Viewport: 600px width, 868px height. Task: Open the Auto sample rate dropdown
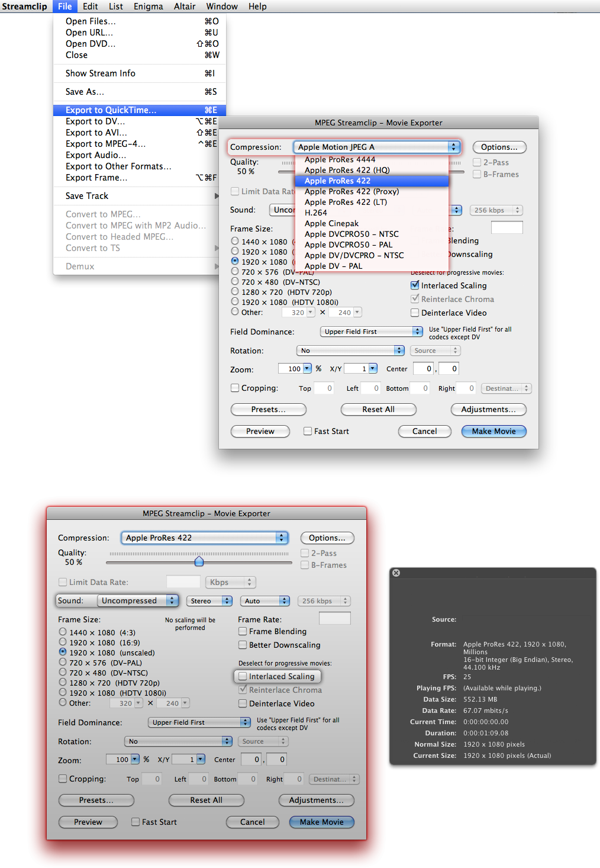click(x=264, y=600)
